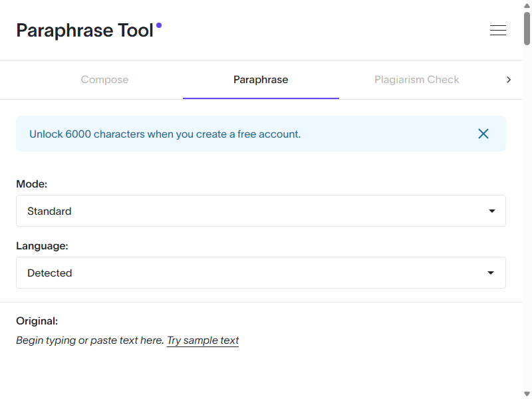Click the 'Unlock 6000 characters' banner text
The width and height of the screenshot is (532, 399).
point(165,134)
